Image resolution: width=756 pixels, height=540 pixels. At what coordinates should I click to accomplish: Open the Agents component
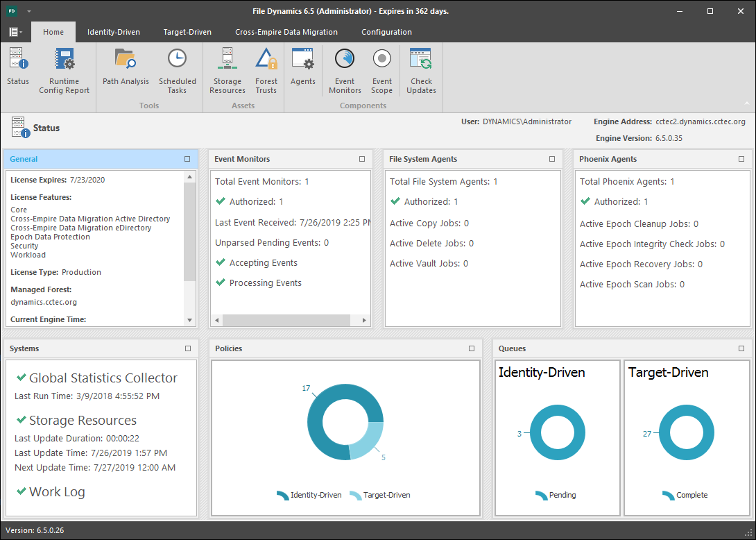(x=303, y=68)
